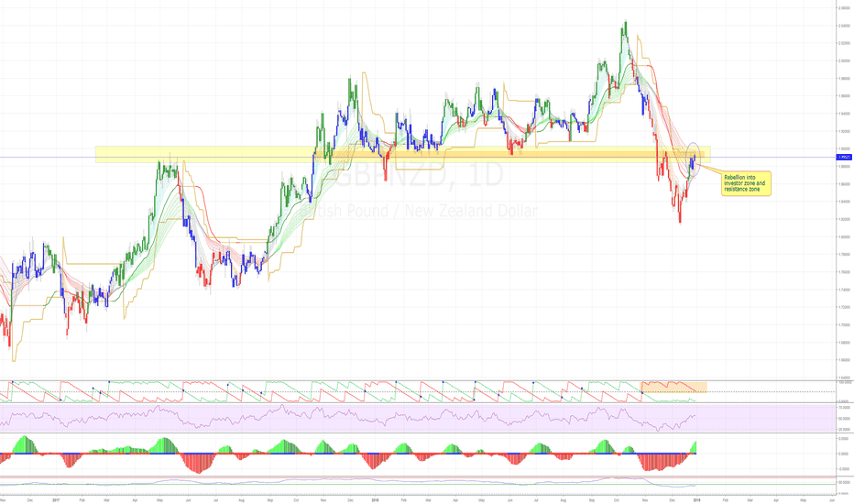Click the 2.00000 price axis label
This screenshot has height=504, width=854.
coord(845,61)
